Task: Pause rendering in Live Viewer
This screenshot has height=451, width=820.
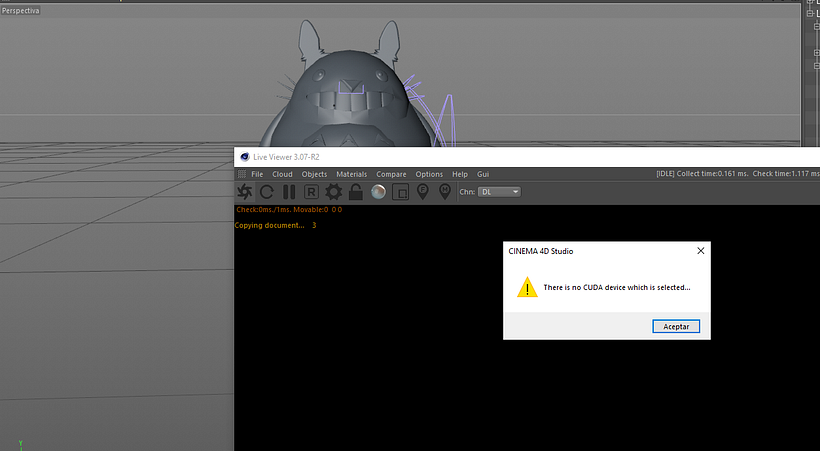Action: tap(289, 192)
